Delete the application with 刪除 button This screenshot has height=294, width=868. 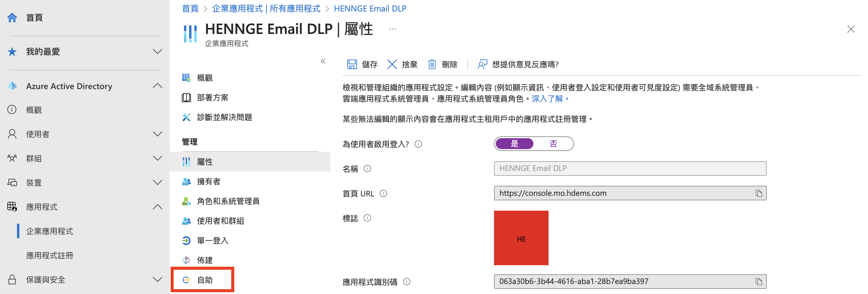coord(443,64)
